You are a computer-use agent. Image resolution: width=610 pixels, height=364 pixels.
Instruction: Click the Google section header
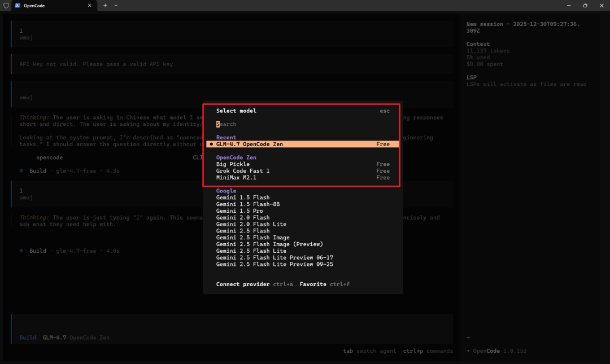(226, 191)
